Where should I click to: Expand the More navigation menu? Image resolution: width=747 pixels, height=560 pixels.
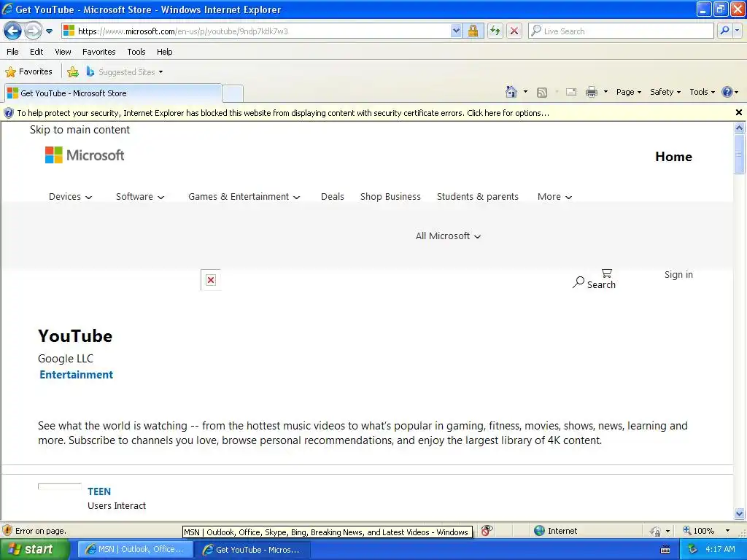(x=554, y=197)
